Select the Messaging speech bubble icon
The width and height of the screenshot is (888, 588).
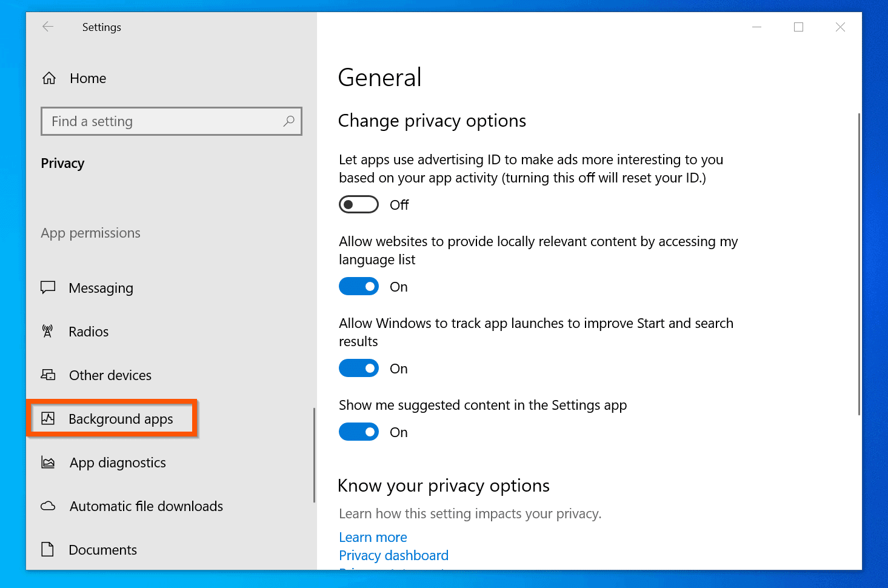(48, 287)
